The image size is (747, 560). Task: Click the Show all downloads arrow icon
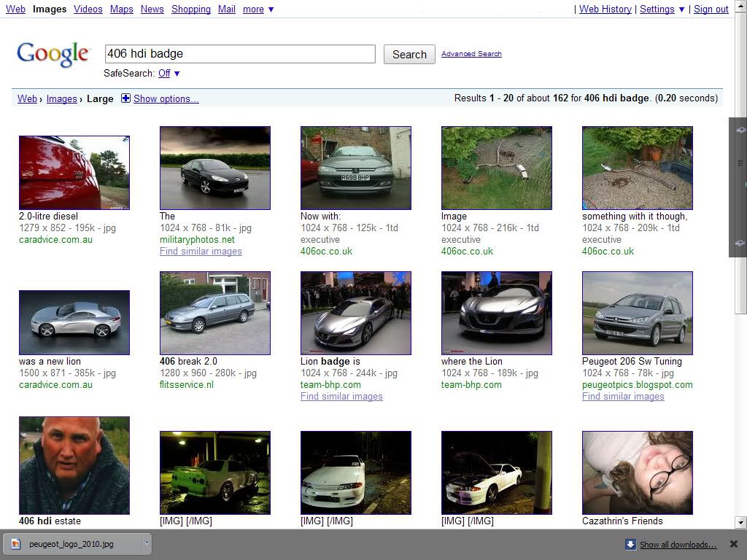point(630,544)
